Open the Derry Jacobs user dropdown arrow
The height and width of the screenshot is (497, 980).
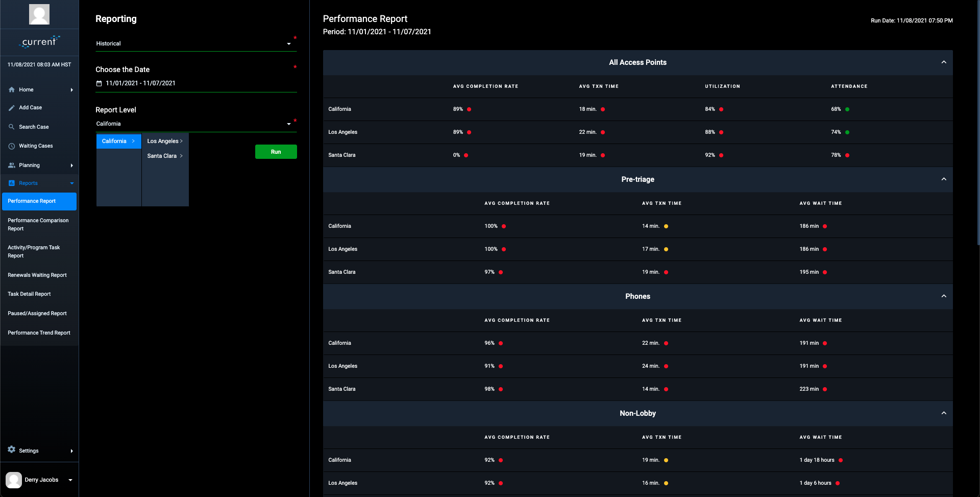tap(70, 480)
